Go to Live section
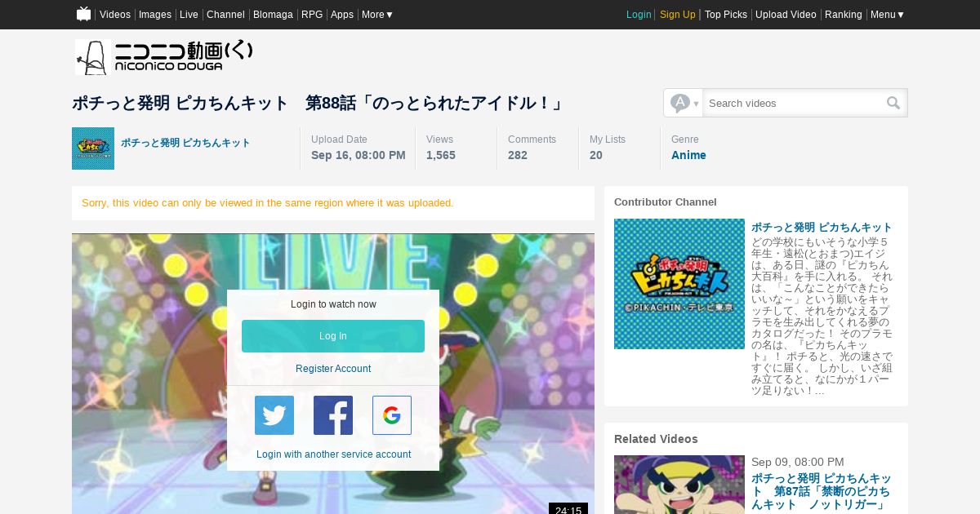Viewport: 980px width, 514px height. point(189,15)
